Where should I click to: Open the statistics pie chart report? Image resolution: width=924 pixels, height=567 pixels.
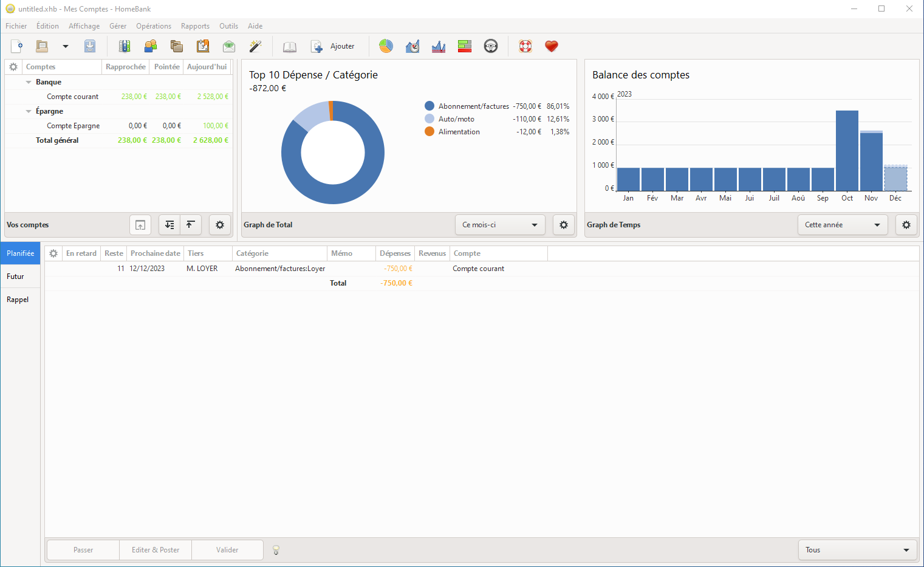[386, 46]
